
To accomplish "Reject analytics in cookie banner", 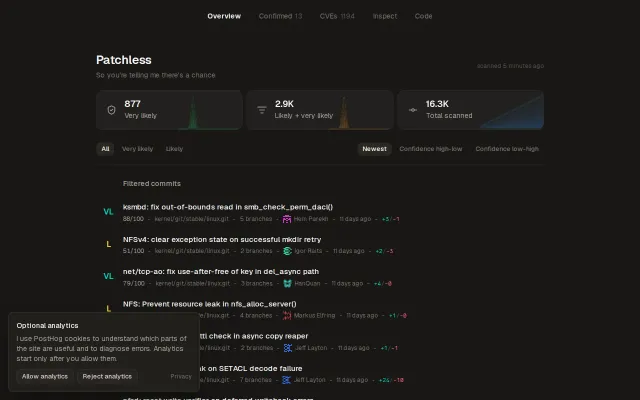I will tap(107, 376).
